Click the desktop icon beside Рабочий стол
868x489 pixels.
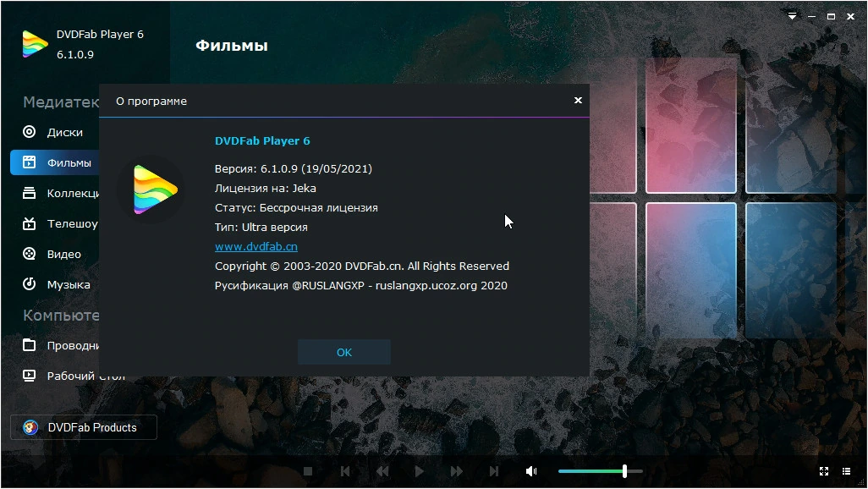[x=29, y=376]
